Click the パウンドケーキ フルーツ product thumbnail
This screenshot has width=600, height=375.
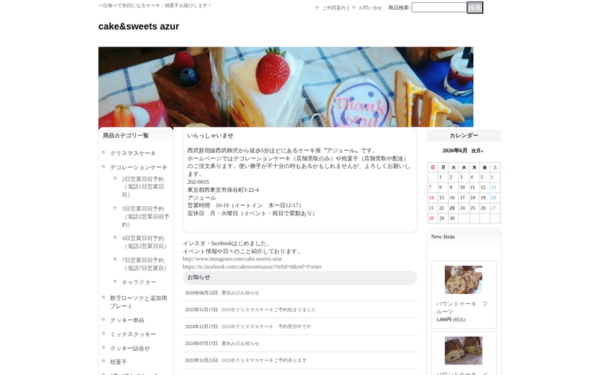coord(463,280)
